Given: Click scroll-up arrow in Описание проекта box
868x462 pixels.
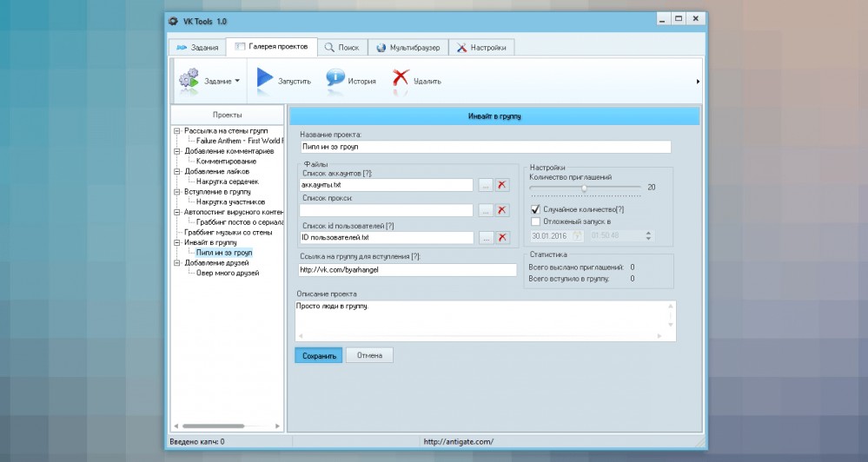Looking at the screenshot, I should click(671, 306).
